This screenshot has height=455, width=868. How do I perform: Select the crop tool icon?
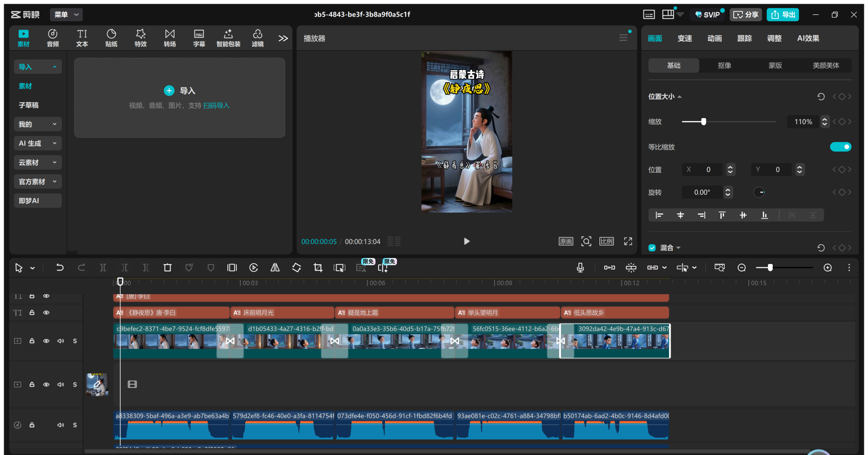pos(318,268)
